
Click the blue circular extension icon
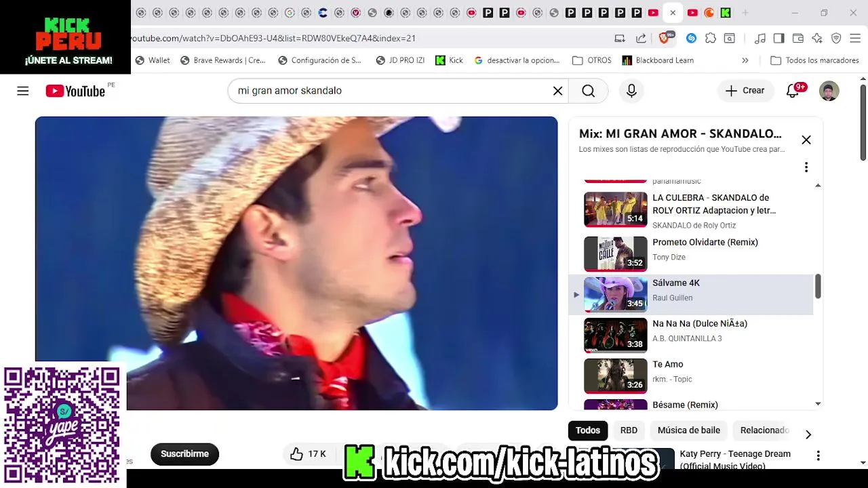691,39
